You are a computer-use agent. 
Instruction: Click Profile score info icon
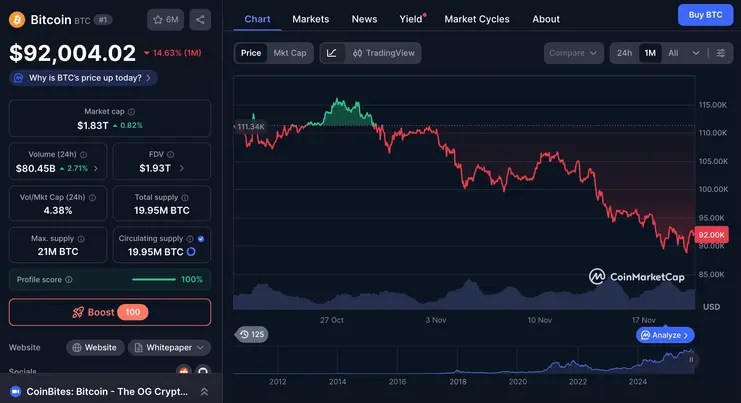click(69, 280)
